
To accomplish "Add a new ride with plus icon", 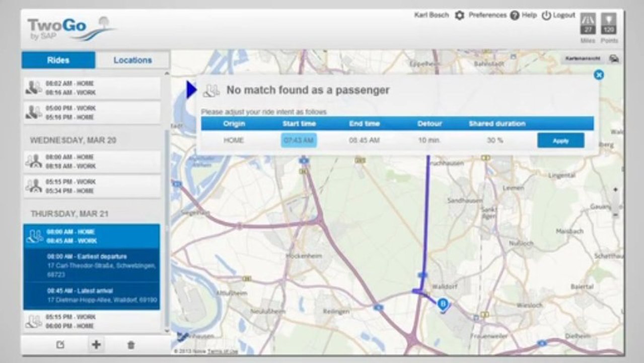I will (96, 345).
